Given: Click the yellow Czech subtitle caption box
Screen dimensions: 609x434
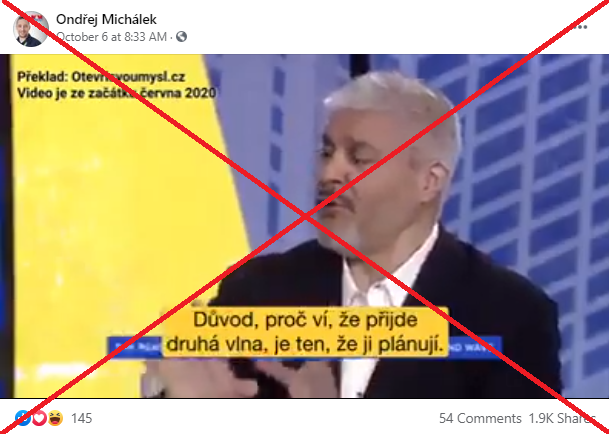Looking at the screenshot, I should point(305,333).
